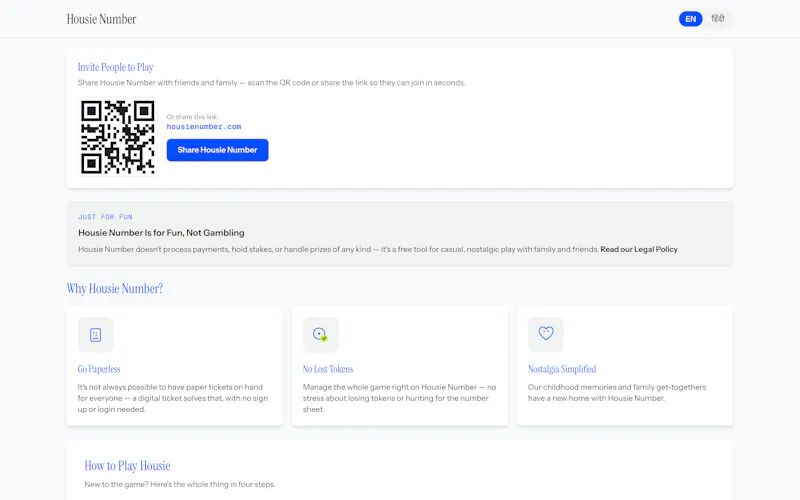Select the Invite People to Play heading
Screen dimensions: 800x500
click(115, 67)
